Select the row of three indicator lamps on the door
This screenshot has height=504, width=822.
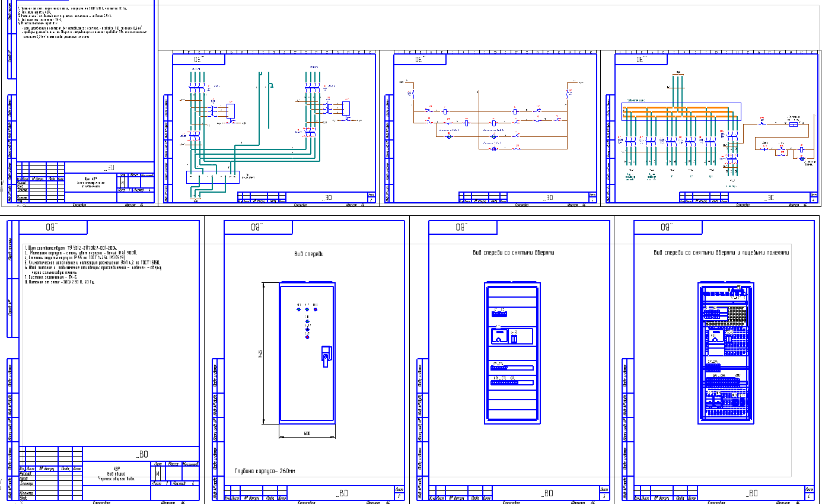click(307, 308)
